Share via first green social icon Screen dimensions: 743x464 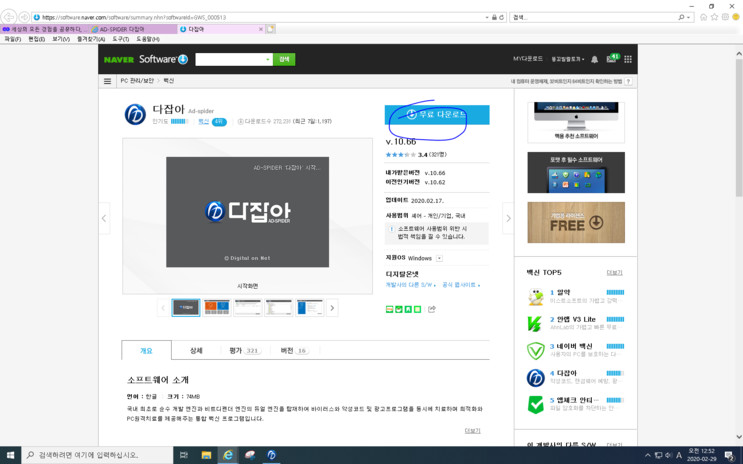point(390,309)
